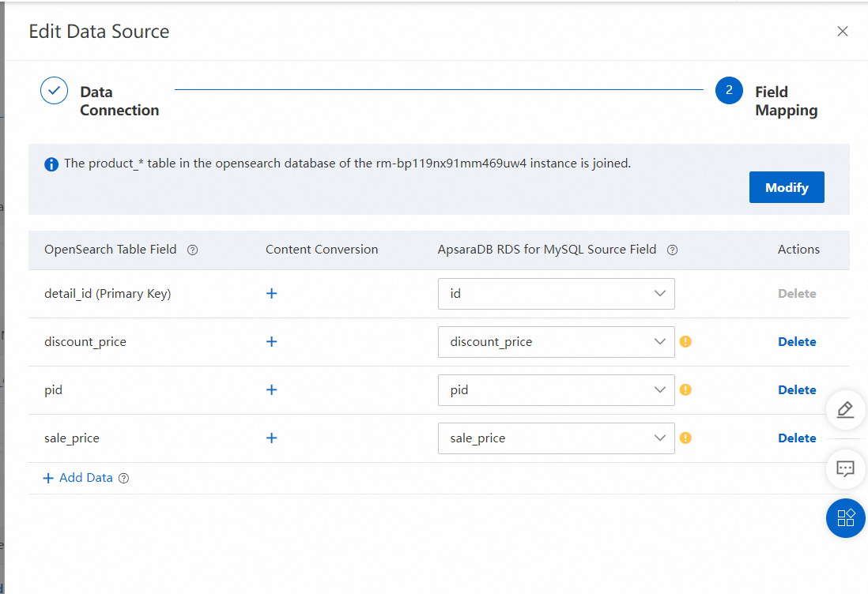The image size is (868, 594).
Task: Select the pid OpenSearch field text
Action: tap(53, 390)
